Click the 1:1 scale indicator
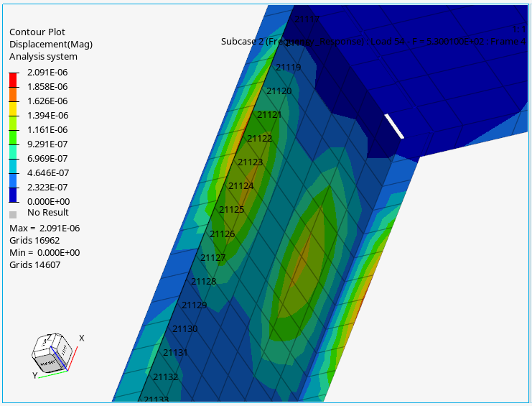532x406 pixels. click(519, 29)
